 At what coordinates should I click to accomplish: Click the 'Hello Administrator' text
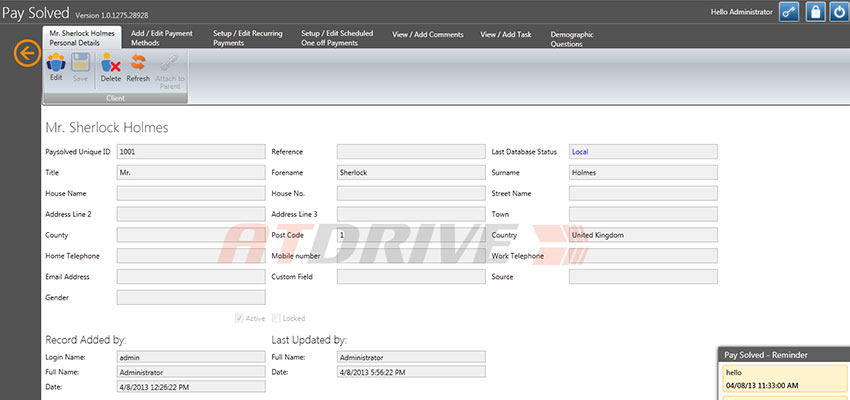pyautogui.click(x=742, y=12)
